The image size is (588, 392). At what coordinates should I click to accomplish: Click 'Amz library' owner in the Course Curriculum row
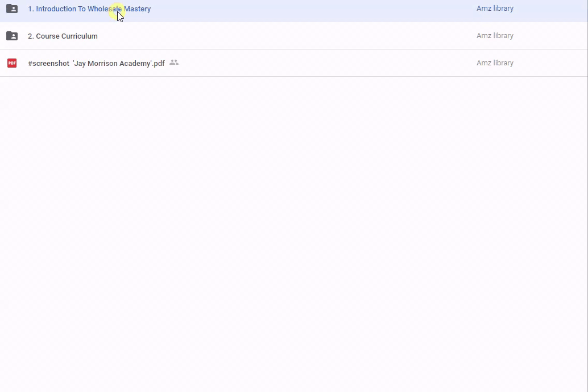(495, 36)
